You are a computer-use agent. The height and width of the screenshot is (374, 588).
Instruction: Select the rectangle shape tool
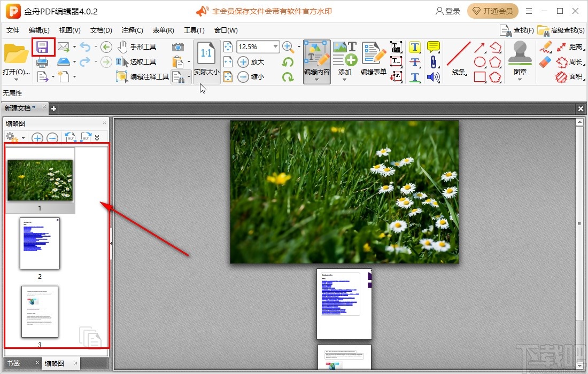point(479,77)
